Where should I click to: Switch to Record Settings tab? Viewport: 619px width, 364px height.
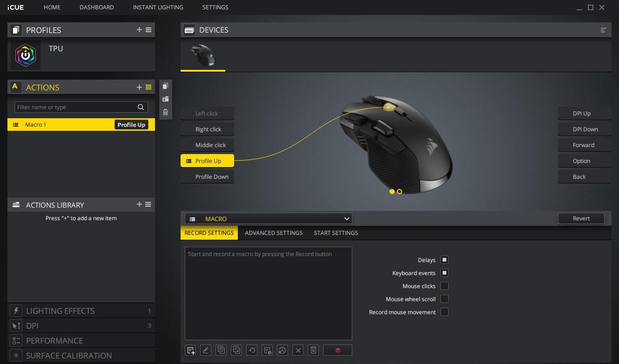point(209,233)
